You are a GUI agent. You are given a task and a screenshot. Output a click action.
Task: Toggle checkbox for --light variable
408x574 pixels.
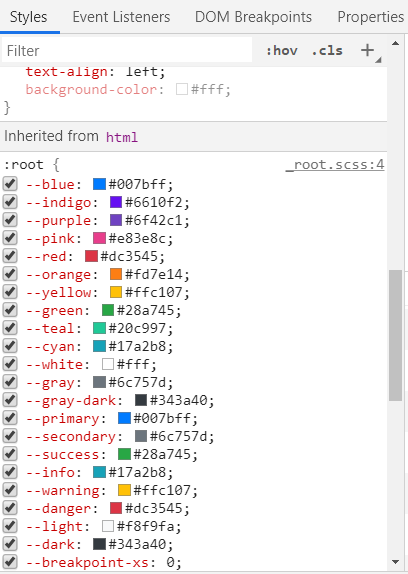pos(10,526)
